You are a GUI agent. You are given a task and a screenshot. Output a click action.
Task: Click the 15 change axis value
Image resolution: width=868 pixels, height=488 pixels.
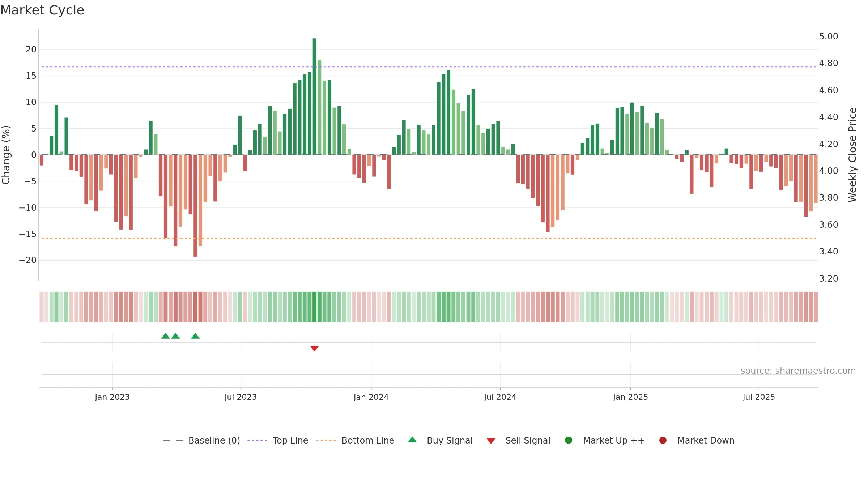click(x=31, y=76)
